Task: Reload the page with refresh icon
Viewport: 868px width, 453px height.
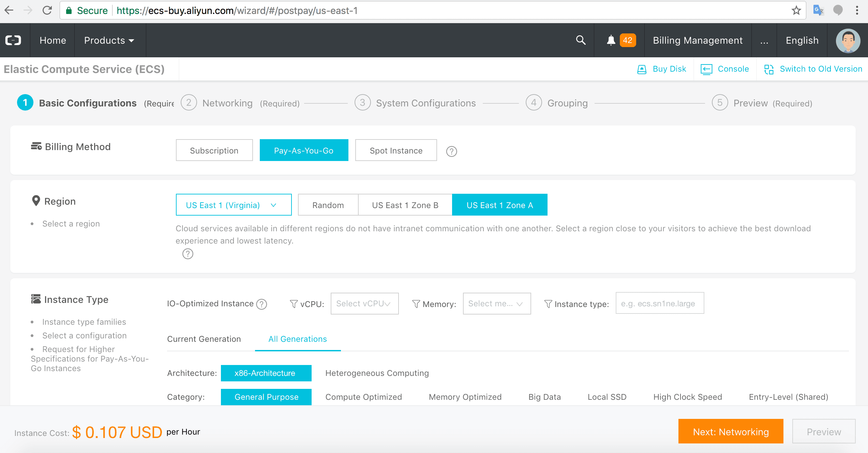Action: (47, 10)
